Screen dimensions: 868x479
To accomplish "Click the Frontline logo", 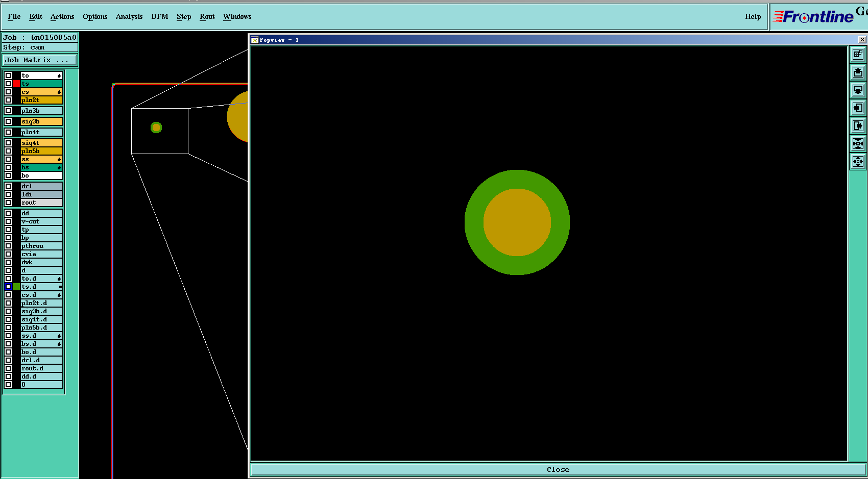I will (813, 17).
